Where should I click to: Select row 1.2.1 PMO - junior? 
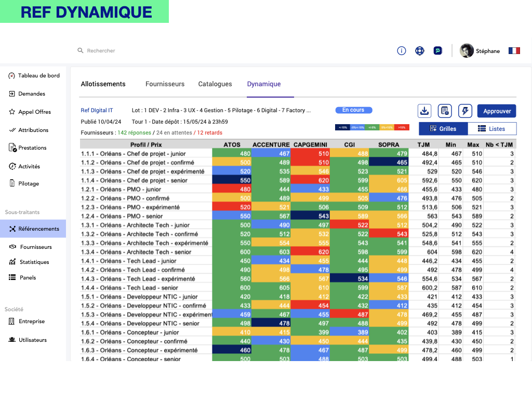point(298,189)
